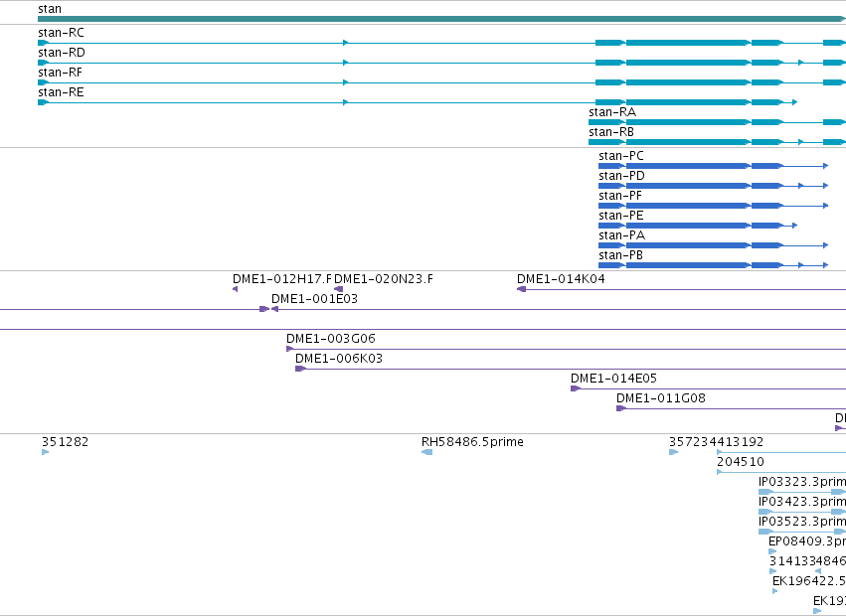Click the DME1-014K04 start arrow glyph
The image size is (846, 616).
coord(521,289)
